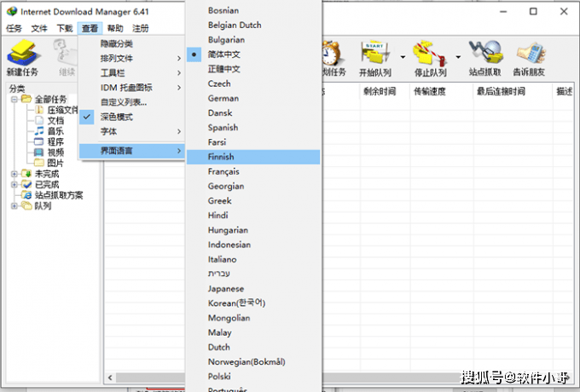This screenshot has height=392, width=580.
Task: Choose Norwegian(Bokmål) as interface language
Action: click(x=253, y=361)
